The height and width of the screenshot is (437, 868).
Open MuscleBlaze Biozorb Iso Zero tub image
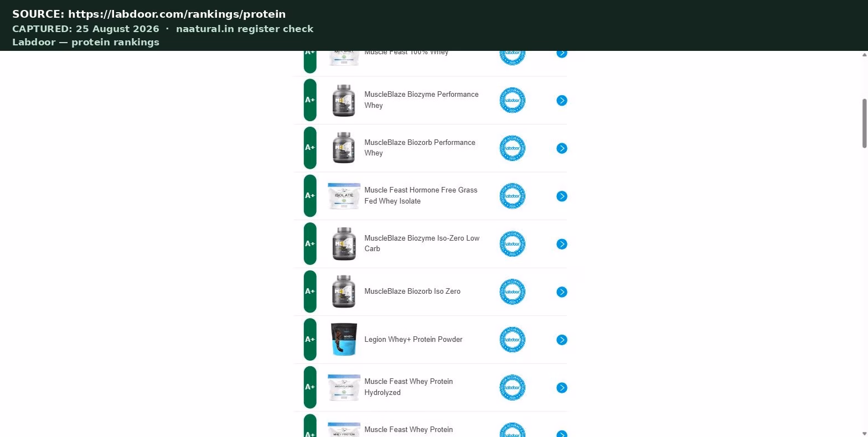pyautogui.click(x=344, y=292)
